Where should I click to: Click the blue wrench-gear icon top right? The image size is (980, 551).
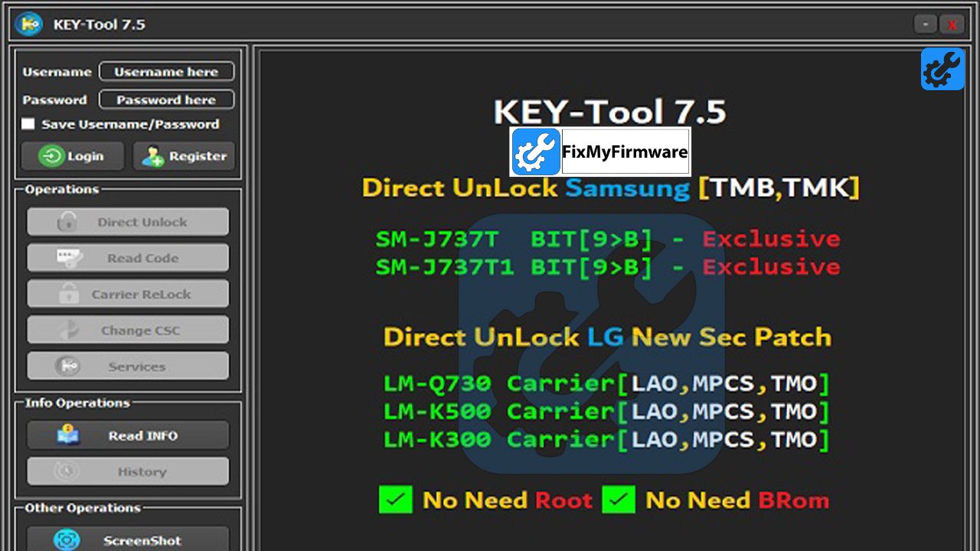[942, 69]
